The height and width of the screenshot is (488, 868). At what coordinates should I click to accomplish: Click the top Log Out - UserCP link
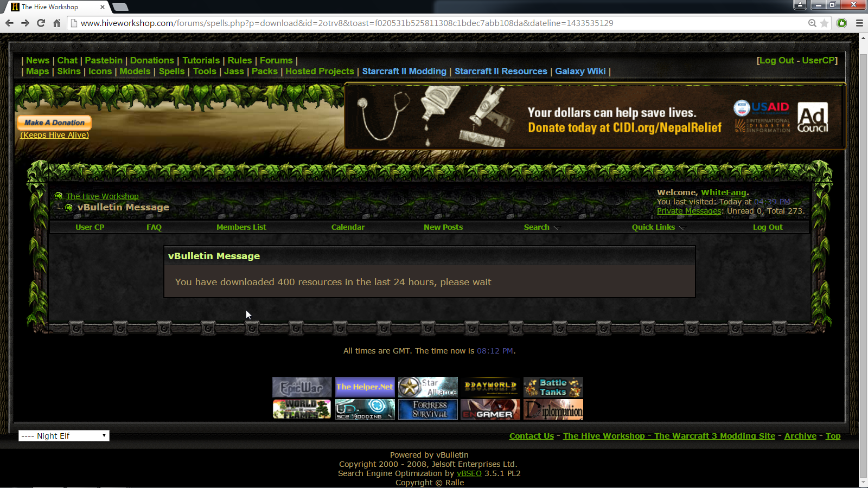tap(797, 60)
